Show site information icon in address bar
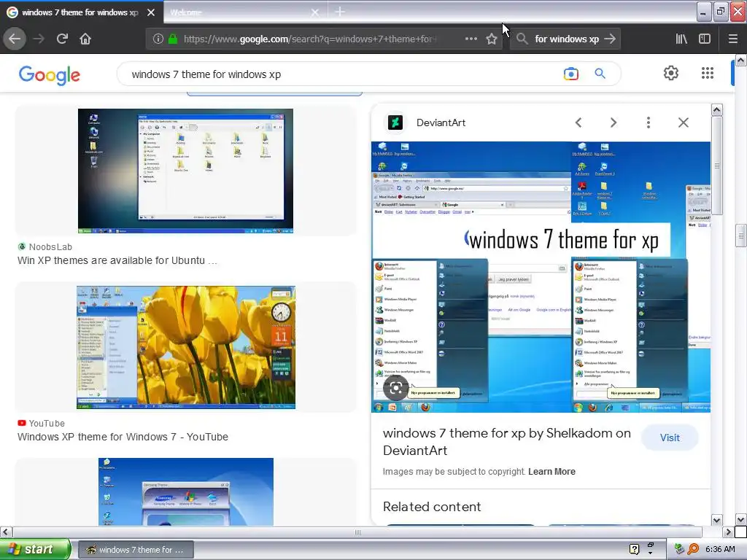The image size is (747, 560). (158, 39)
